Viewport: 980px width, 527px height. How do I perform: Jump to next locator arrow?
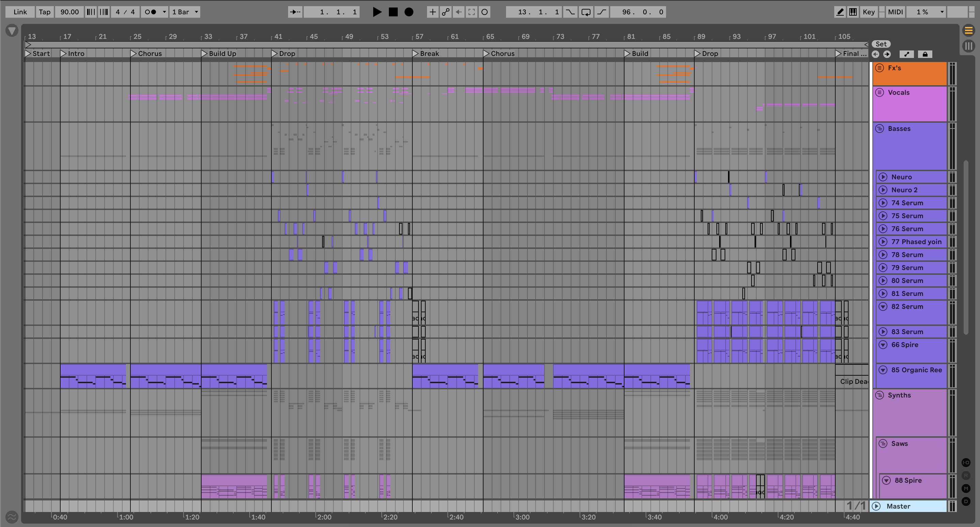pyautogui.click(x=887, y=54)
